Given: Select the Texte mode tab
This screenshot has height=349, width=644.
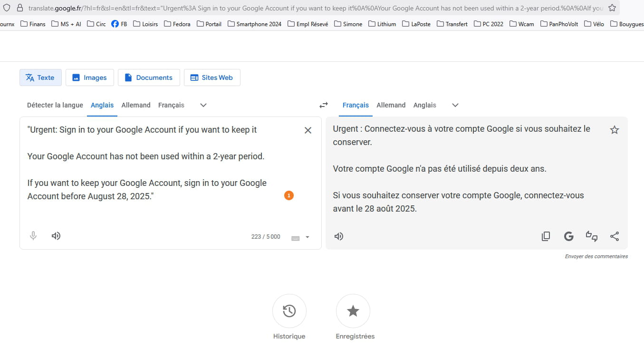Looking at the screenshot, I should [40, 78].
